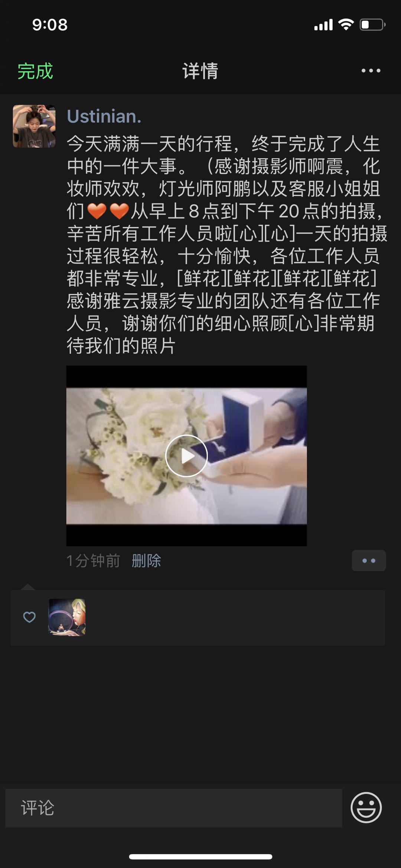Tap the post text body
This screenshot has height=868, width=401.
226,245
